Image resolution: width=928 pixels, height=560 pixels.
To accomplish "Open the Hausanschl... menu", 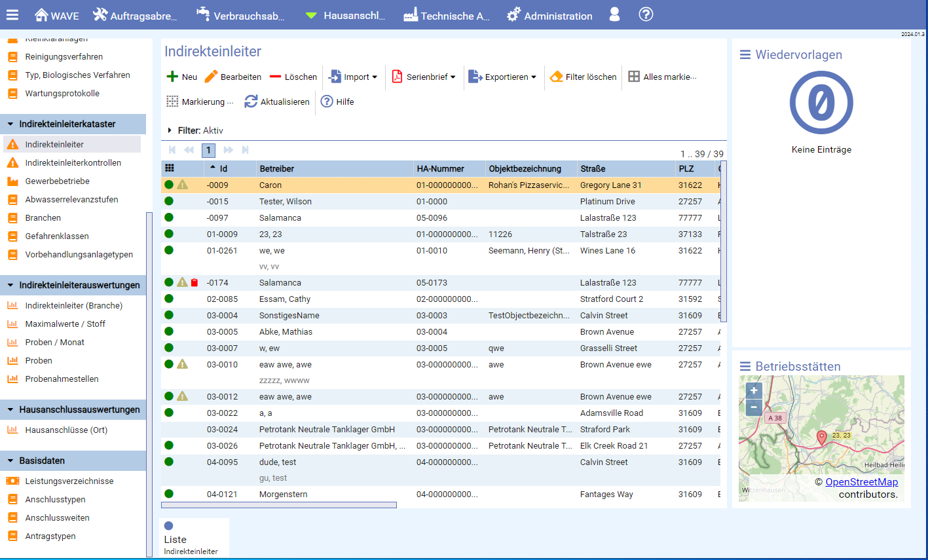I will pos(345,14).
